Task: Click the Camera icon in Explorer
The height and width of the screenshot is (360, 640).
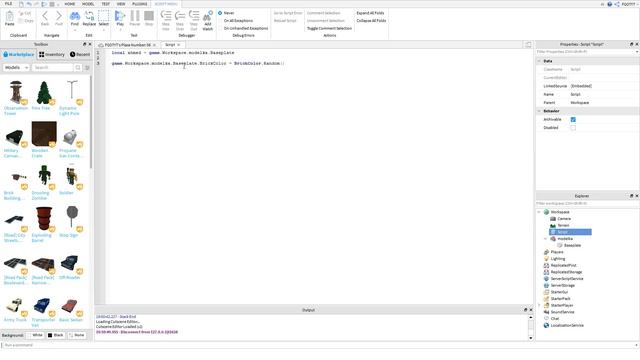Action: [553, 219]
